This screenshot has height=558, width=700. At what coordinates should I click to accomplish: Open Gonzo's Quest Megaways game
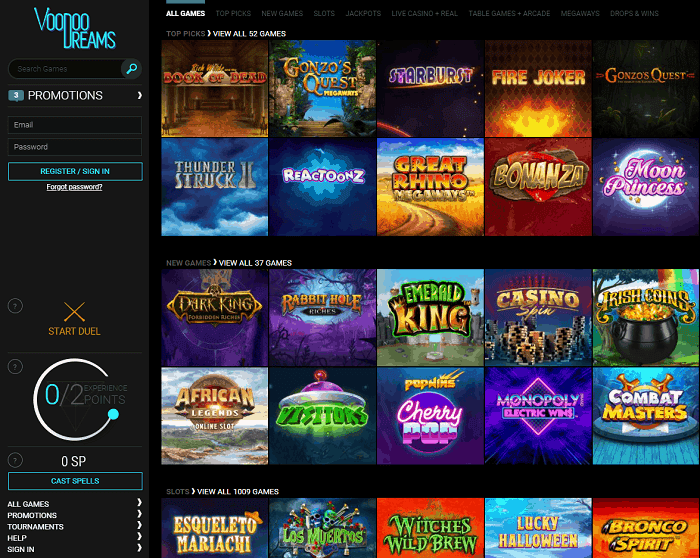click(x=322, y=88)
